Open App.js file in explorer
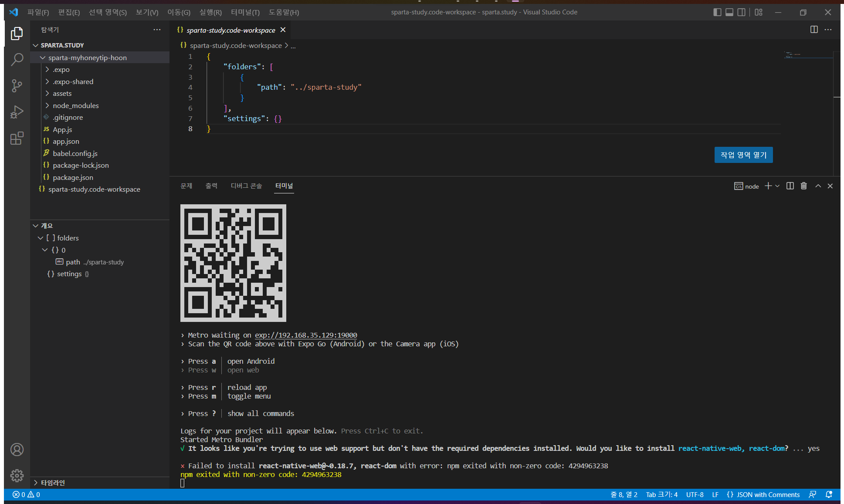 [x=100, y=129]
